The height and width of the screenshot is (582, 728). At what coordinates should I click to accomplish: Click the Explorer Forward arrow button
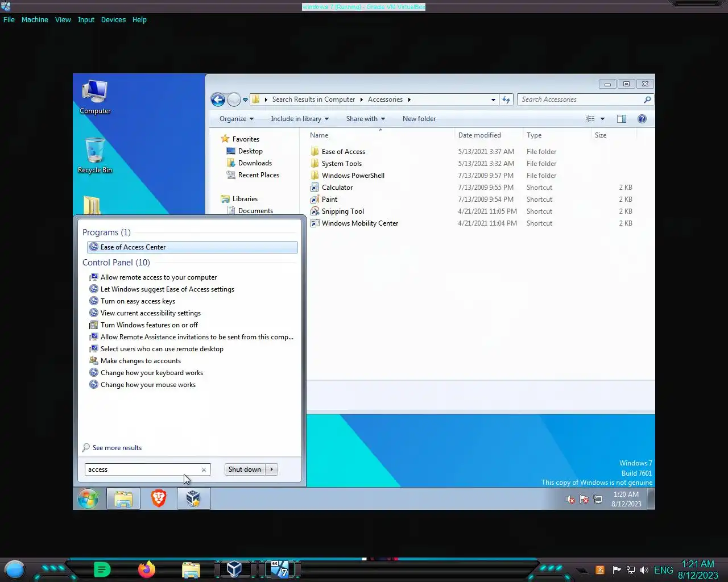point(234,99)
